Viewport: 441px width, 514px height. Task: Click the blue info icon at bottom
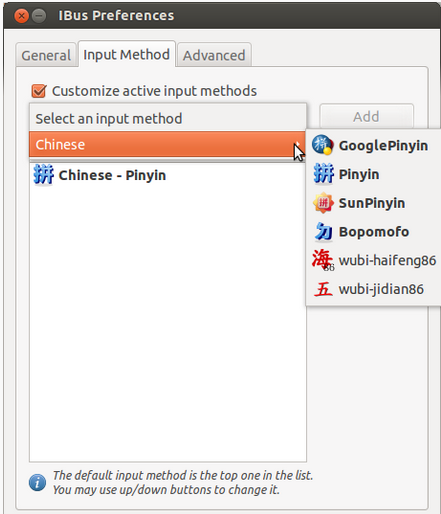click(37, 482)
